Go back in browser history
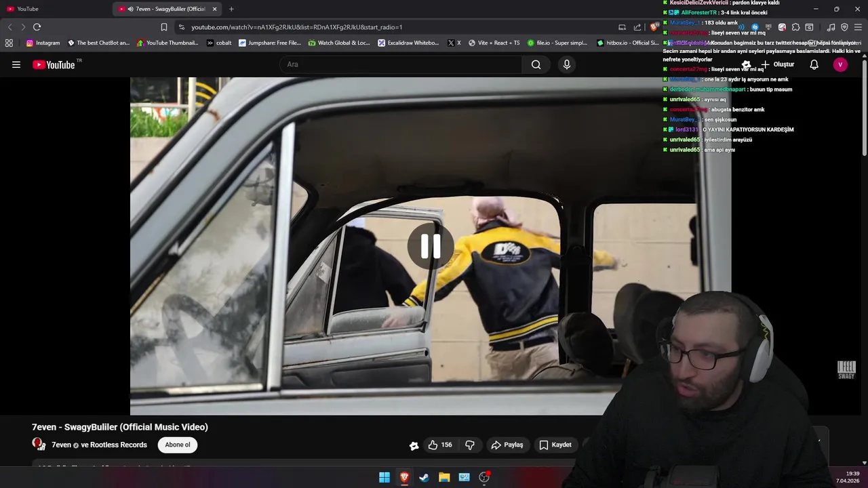 tap(9, 27)
